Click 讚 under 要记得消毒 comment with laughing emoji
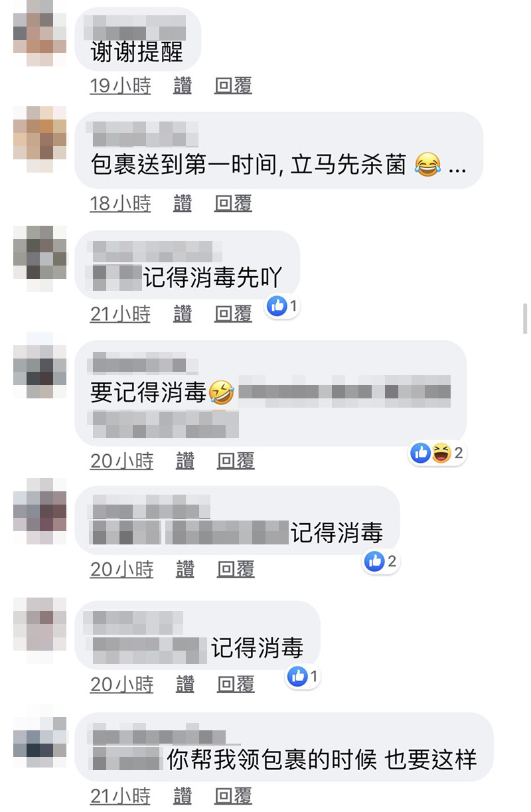The width and height of the screenshot is (531, 812). point(185,461)
